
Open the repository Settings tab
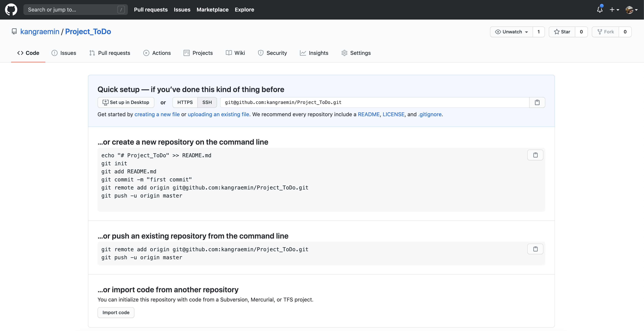pyautogui.click(x=356, y=53)
